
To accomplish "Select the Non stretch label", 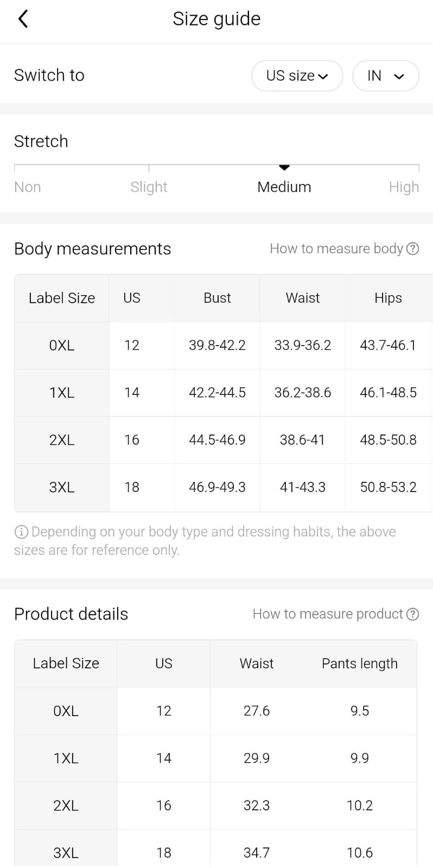I will pyautogui.click(x=28, y=187).
